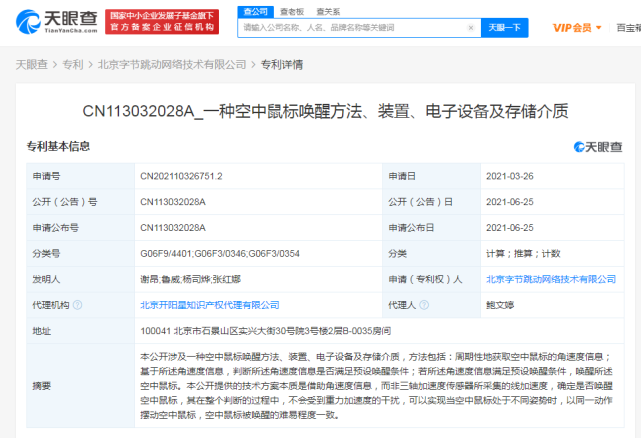The height and width of the screenshot is (438, 641).
Task: Click 专利详情 breadcrumb text
Action: [x=282, y=65]
